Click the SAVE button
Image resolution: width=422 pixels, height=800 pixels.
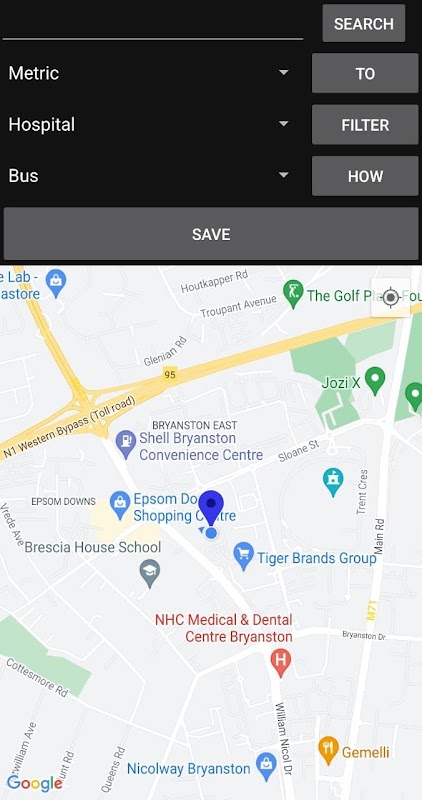click(x=211, y=234)
